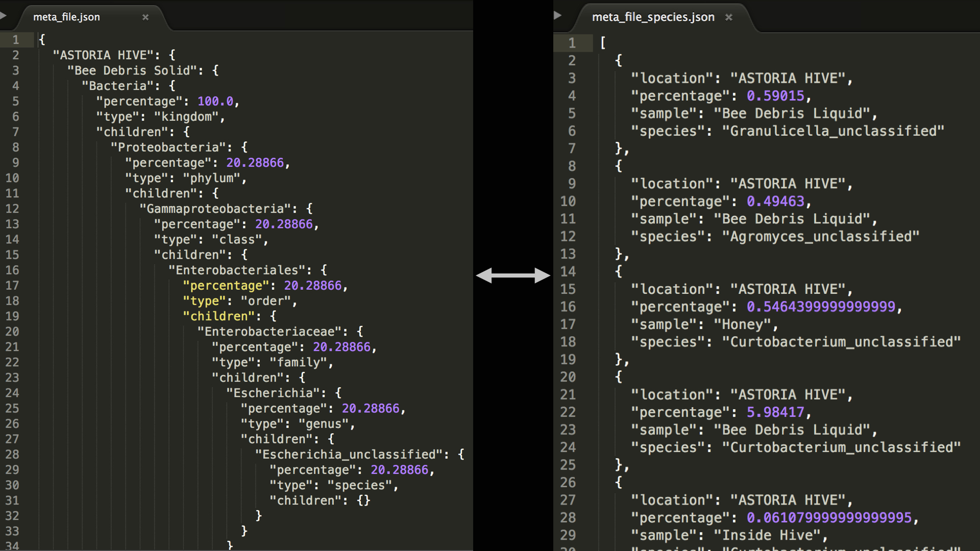The image size is (980, 551).
Task: Click percentage value 0.59015 in right editor
Action: [x=775, y=95]
